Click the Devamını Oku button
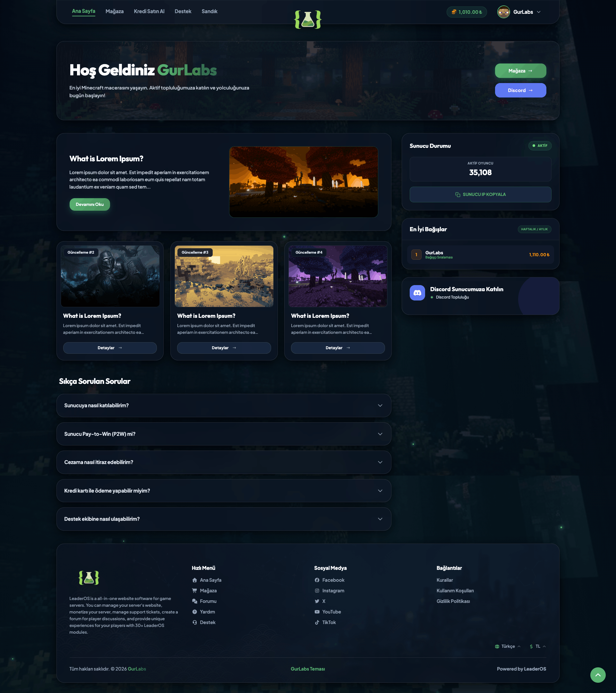 coord(90,205)
